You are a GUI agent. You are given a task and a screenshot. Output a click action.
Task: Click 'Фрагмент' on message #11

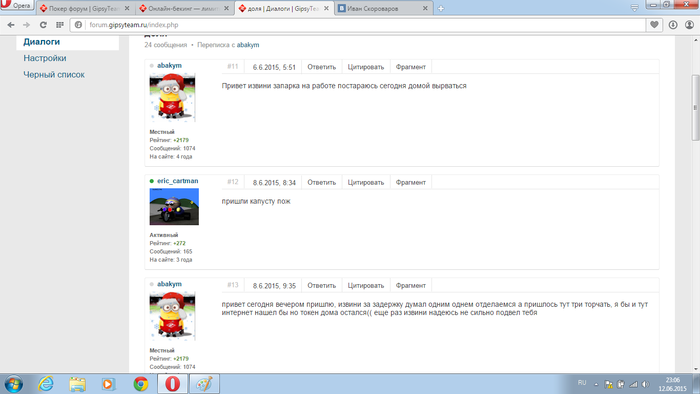tap(411, 67)
